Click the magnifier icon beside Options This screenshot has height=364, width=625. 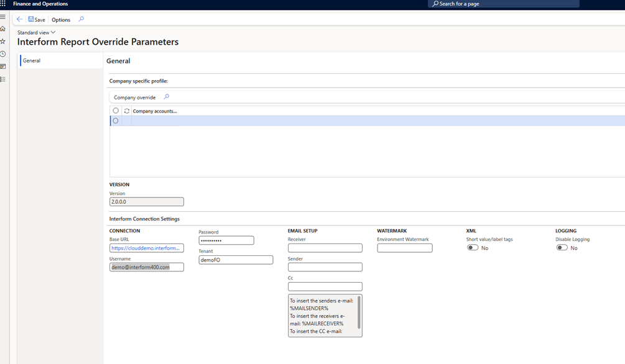(x=81, y=19)
